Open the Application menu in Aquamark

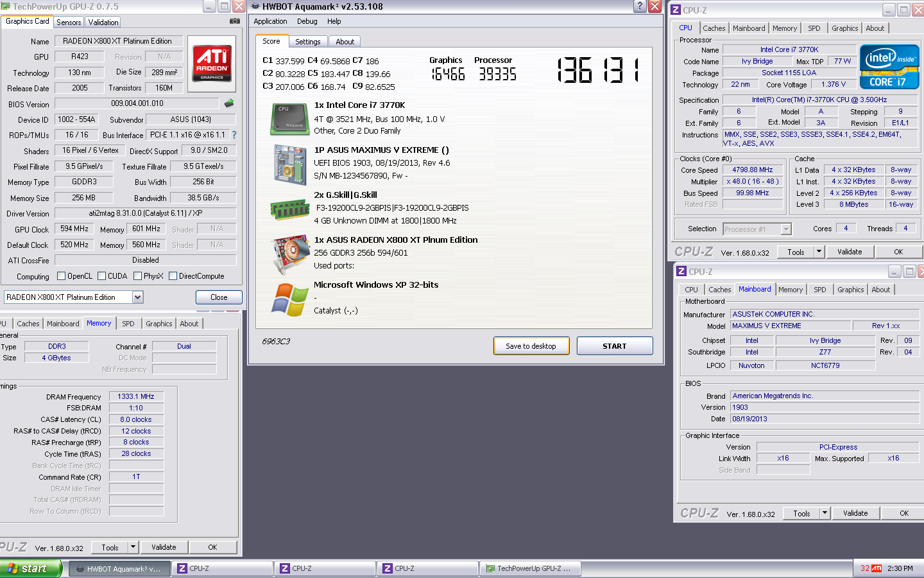(270, 21)
